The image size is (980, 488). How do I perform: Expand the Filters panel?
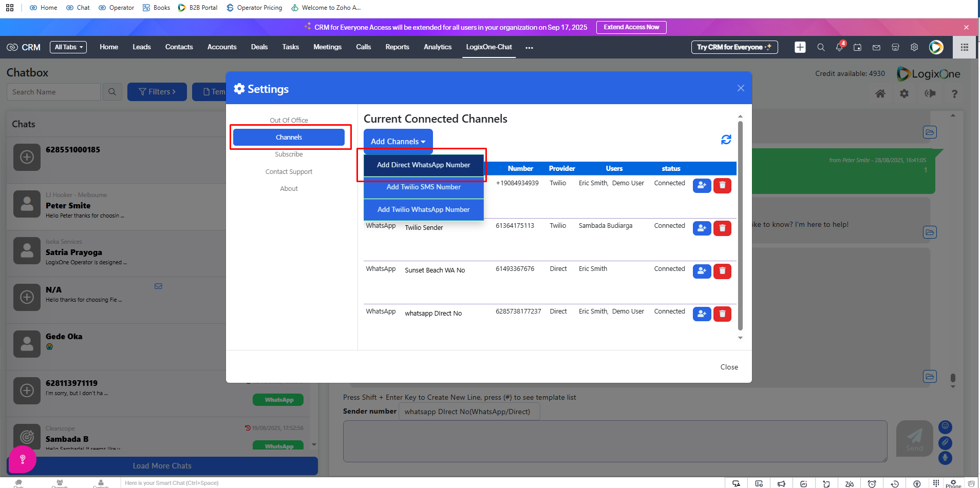pyautogui.click(x=157, y=92)
